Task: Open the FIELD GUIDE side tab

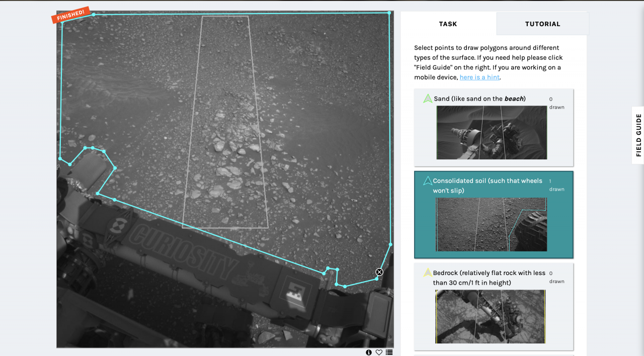Action: click(638, 135)
